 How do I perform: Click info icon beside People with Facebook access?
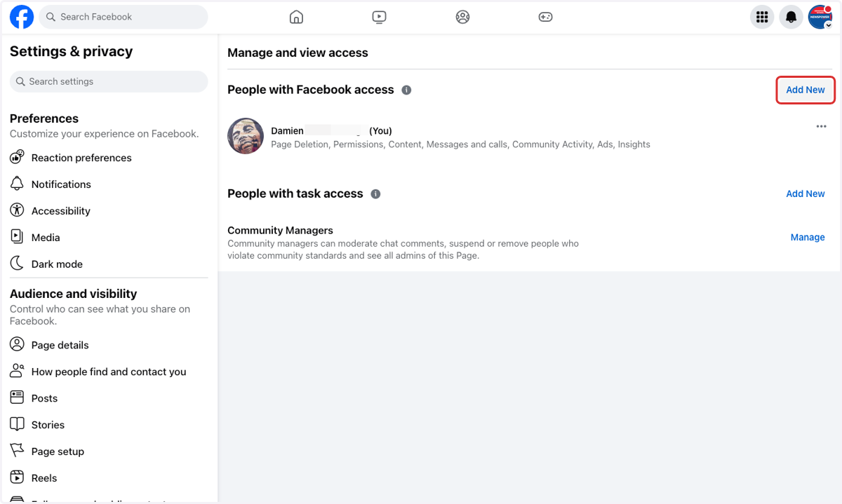tap(406, 90)
